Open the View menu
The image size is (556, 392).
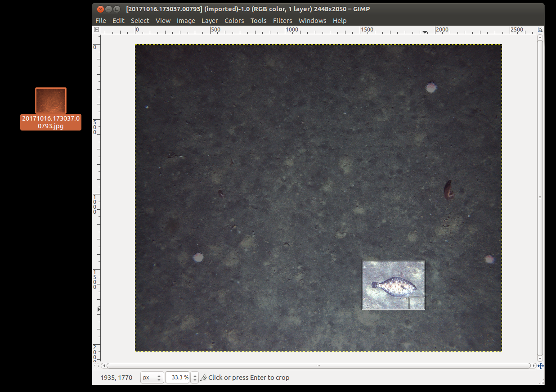tap(163, 21)
